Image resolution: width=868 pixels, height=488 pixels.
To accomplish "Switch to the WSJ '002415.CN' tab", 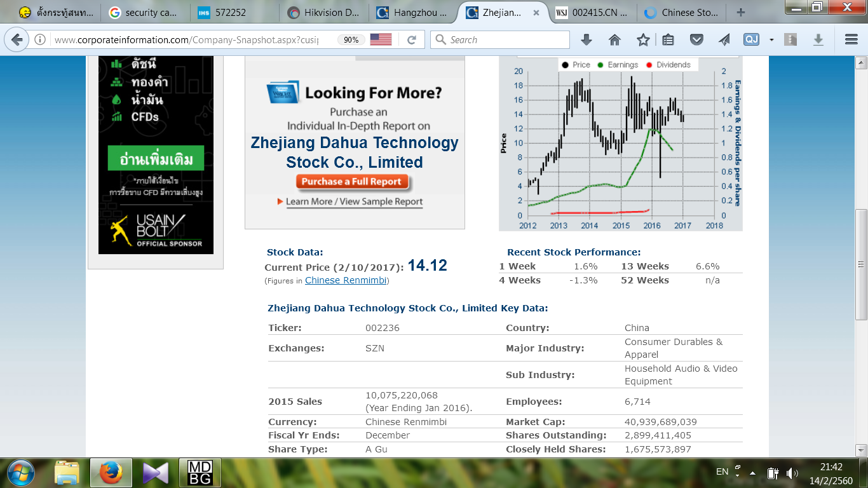I will click(592, 12).
